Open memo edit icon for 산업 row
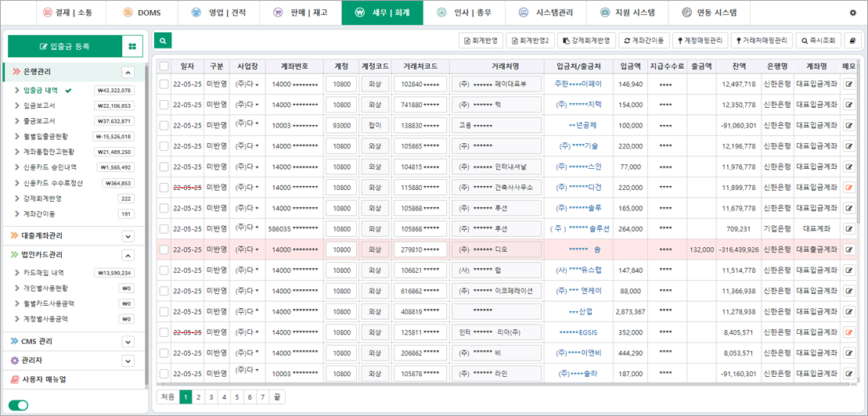868x416 pixels. 848,311
